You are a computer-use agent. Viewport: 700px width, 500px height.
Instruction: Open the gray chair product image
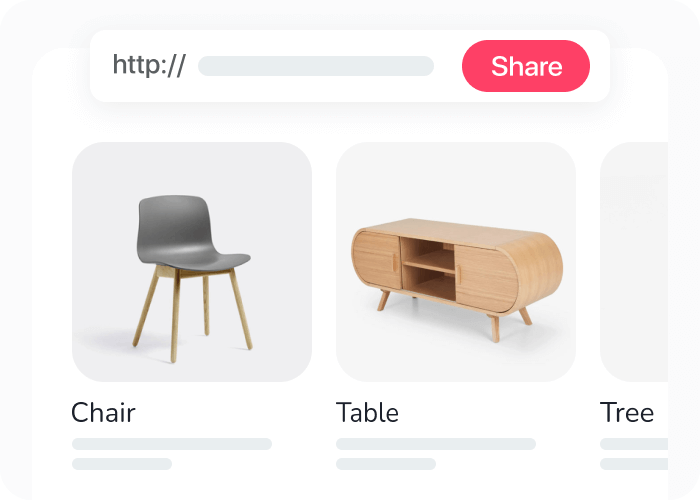192,262
